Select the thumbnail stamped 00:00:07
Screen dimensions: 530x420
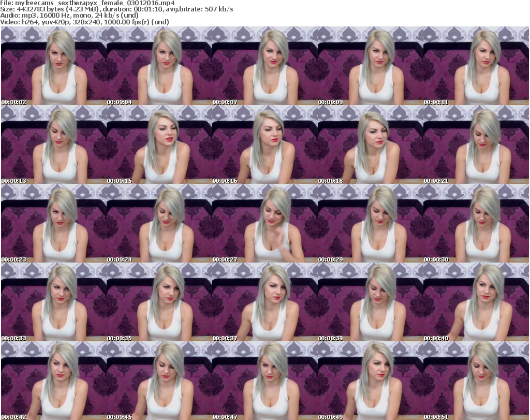pos(264,66)
